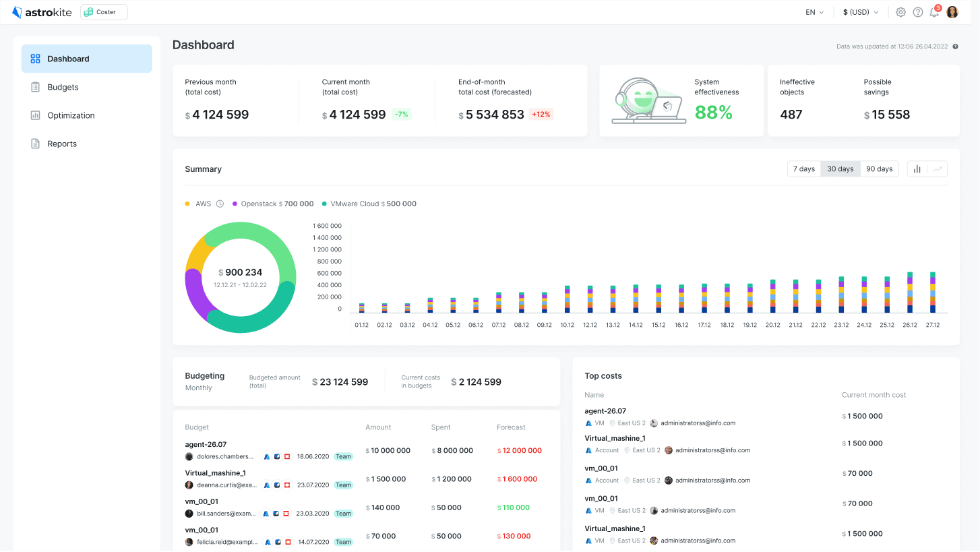Click the astrokite logo
Image resolution: width=980 pixels, height=552 pixels.
(42, 12)
